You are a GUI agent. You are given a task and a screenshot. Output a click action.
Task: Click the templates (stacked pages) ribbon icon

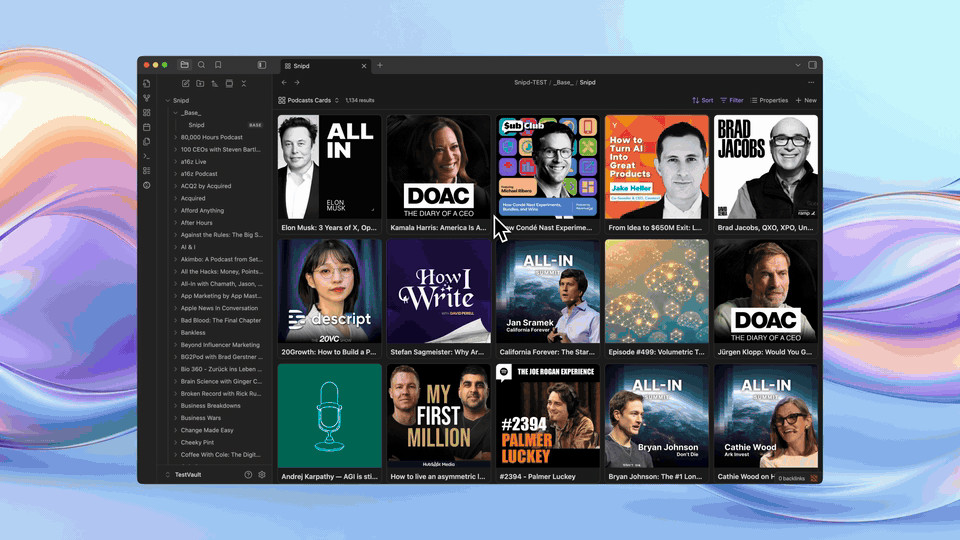(147, 141)
